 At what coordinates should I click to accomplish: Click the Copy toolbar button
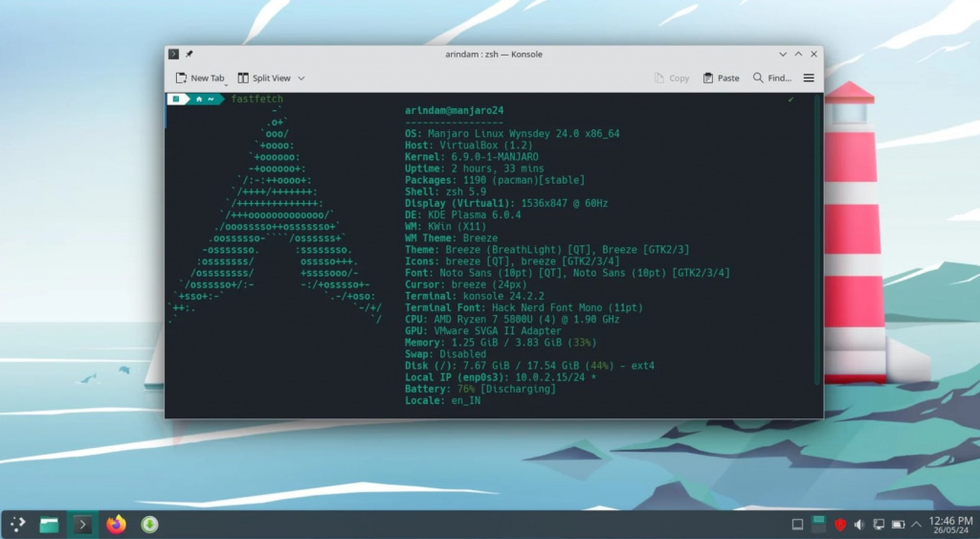click(x=671, y=79)
